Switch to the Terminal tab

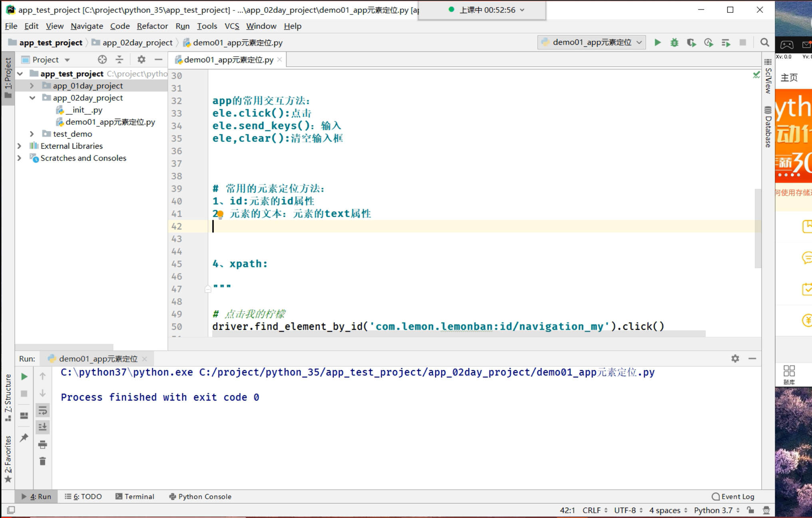(135, 496)
